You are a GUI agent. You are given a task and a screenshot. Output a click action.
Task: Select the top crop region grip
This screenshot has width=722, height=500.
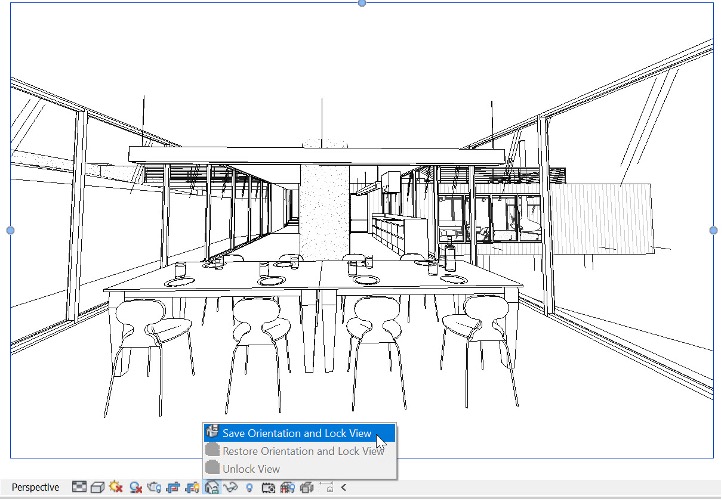[x=362, y=3]
